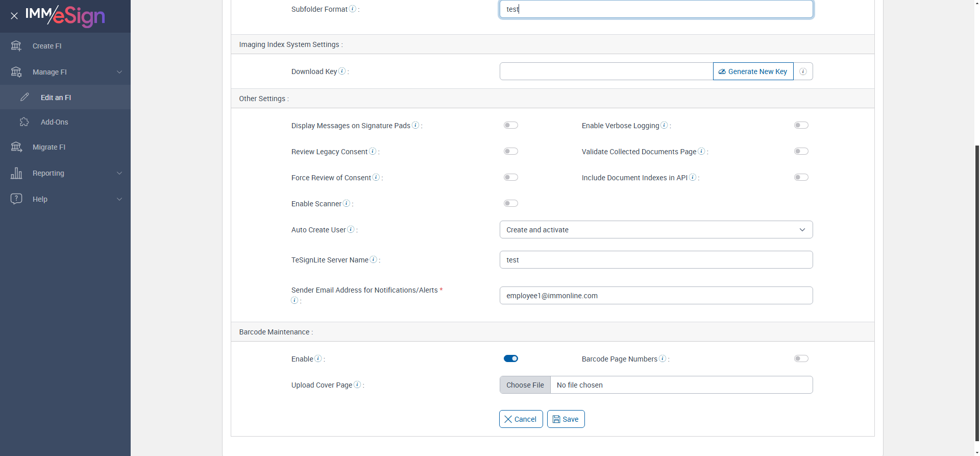Image resolution: width=980 pixels, height=456 pixels.
Task: Click the Save button
Action: click(x=566, y=419)
